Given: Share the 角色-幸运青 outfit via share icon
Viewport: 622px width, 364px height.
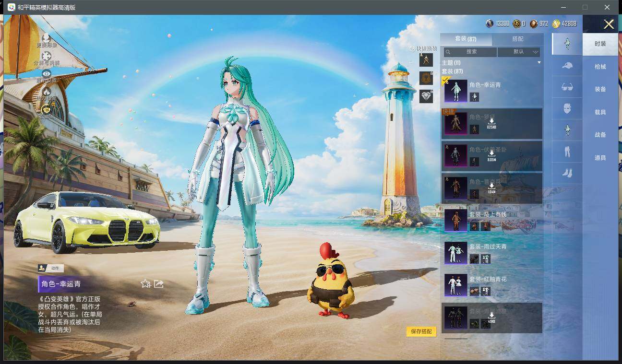Looking at the screenshot, I should 159,284.
